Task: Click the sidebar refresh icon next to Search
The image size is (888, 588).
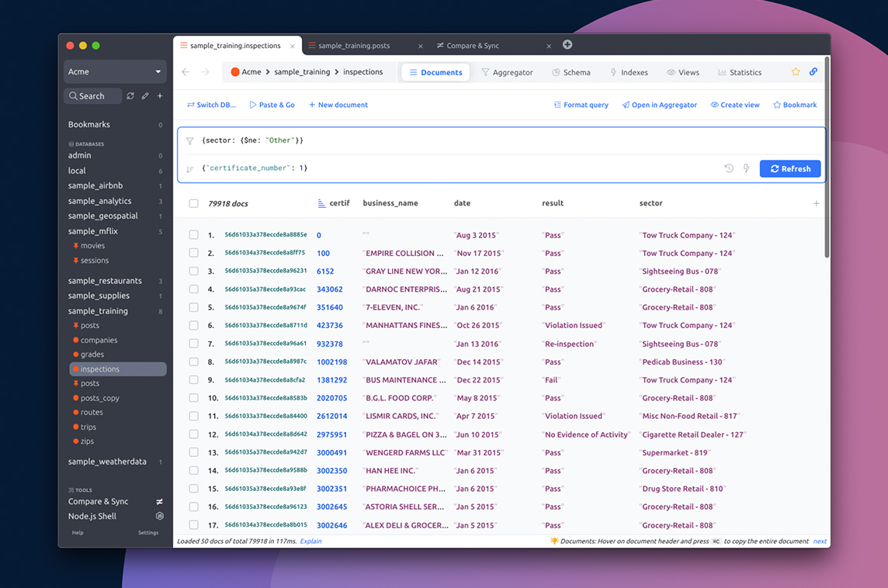Action: [130, 96]
